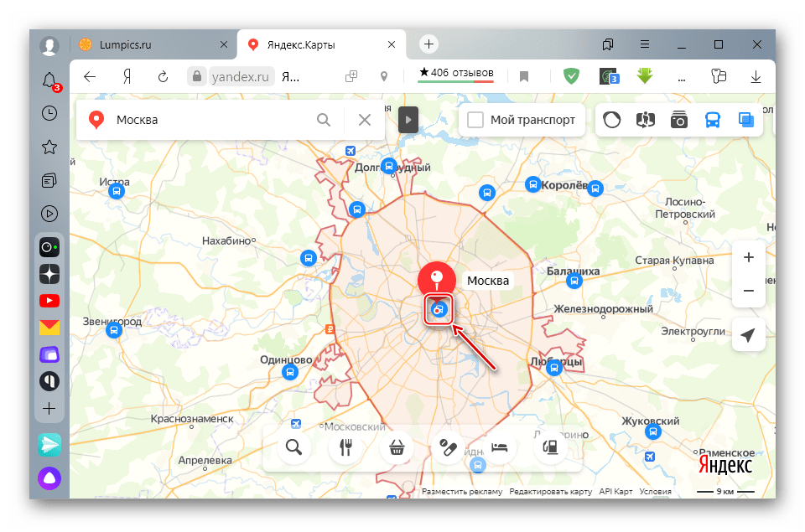
Task: Click the traffic camera icon highlighted on map
Action: tap(438, 310)
